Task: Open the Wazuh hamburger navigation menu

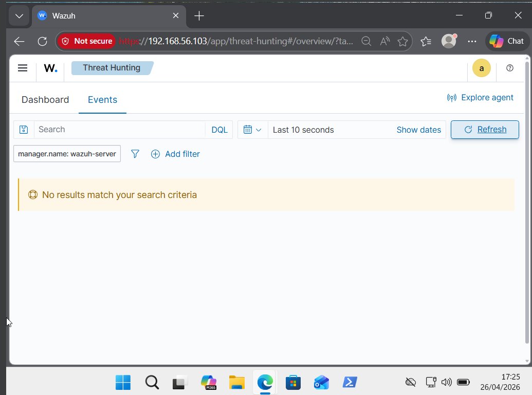Action: pos(23,68)
